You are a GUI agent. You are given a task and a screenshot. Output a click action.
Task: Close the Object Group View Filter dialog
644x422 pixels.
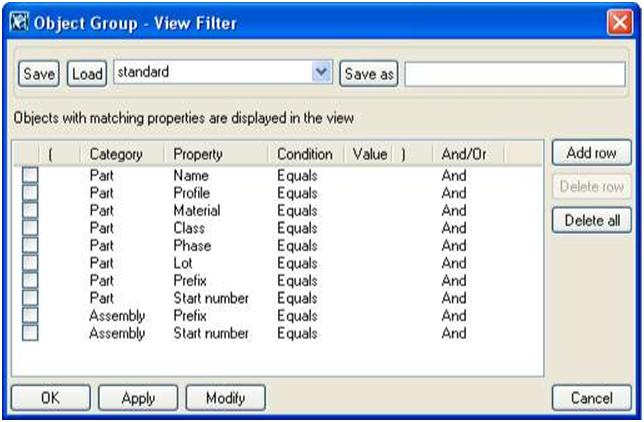coord(619,22)
